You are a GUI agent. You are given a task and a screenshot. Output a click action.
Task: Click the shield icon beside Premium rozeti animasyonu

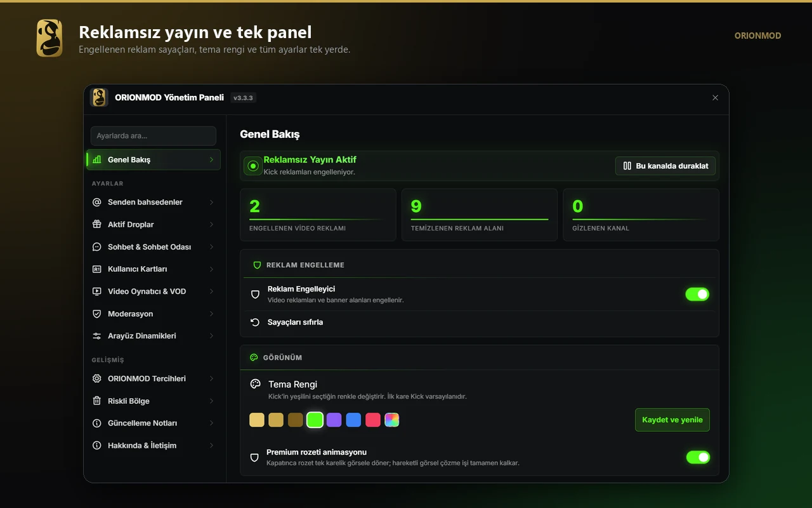(x=254, y=457)
